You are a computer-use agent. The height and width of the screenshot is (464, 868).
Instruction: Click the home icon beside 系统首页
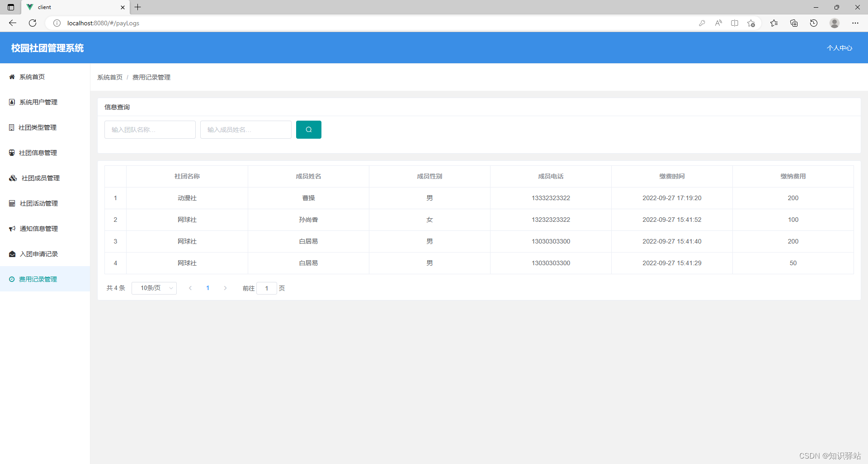point(12,77)
